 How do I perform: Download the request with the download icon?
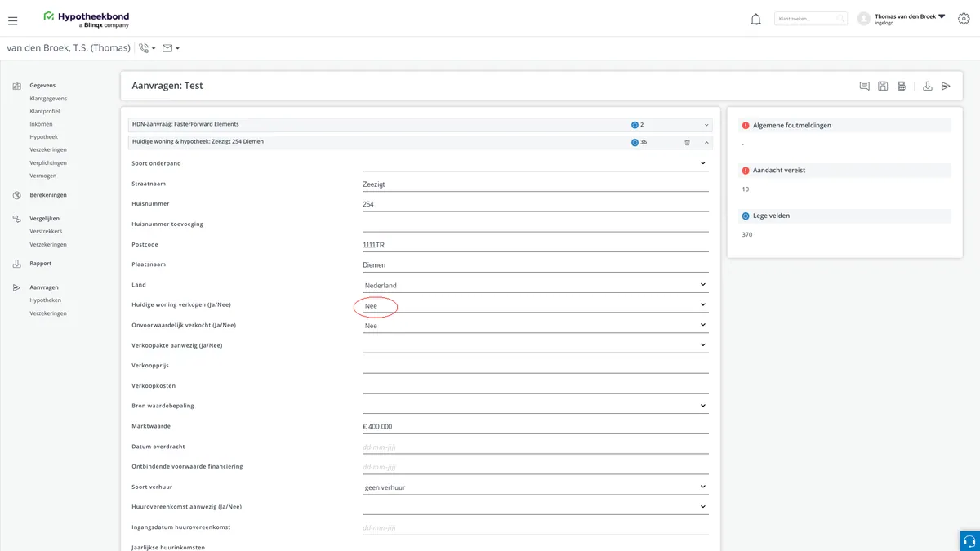928,86
